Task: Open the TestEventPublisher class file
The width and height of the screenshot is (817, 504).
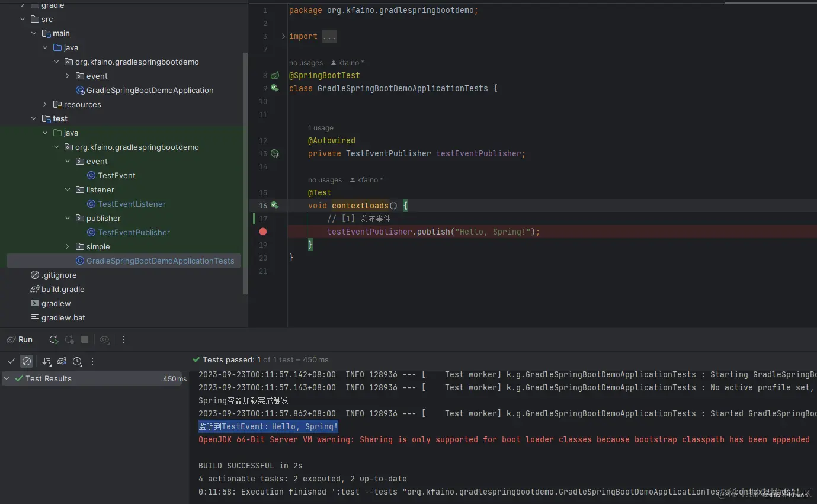Action: [134, 232]
